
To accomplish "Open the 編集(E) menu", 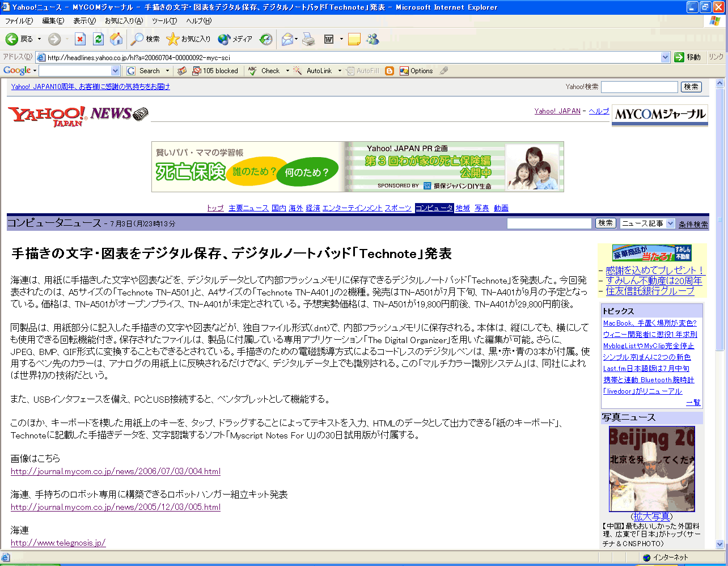I will click(53, 21).
